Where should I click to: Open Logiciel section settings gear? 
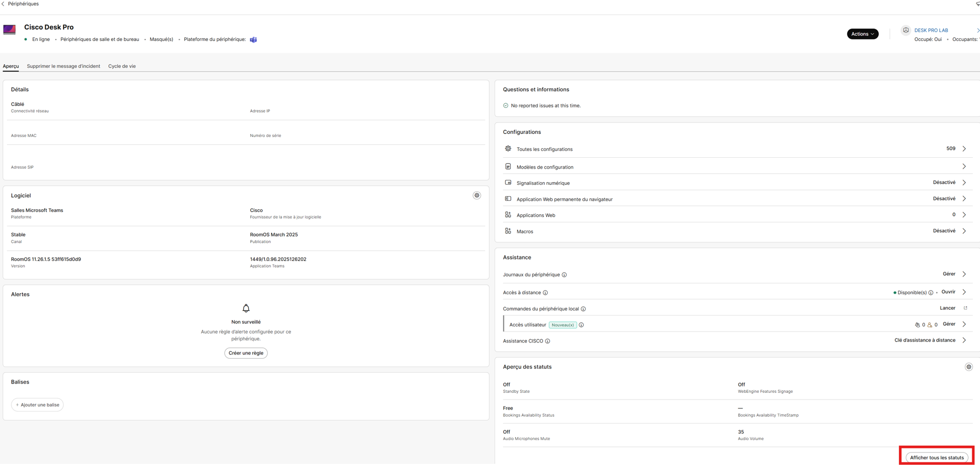coord(477,196)
